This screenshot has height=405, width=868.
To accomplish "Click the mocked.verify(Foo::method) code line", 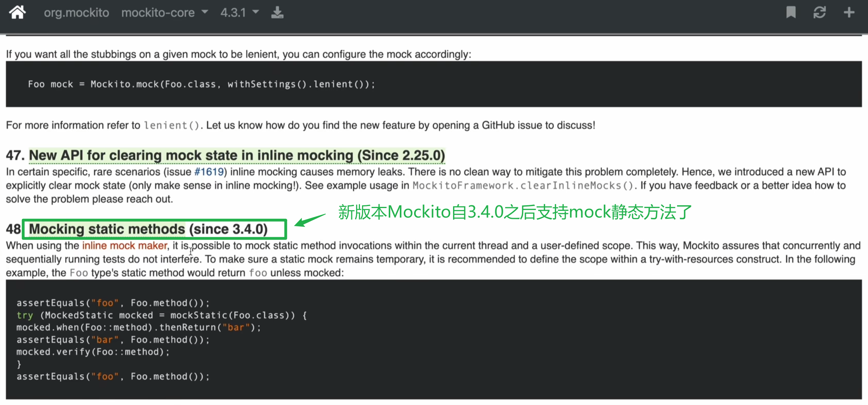I will [x=93, y=352].
